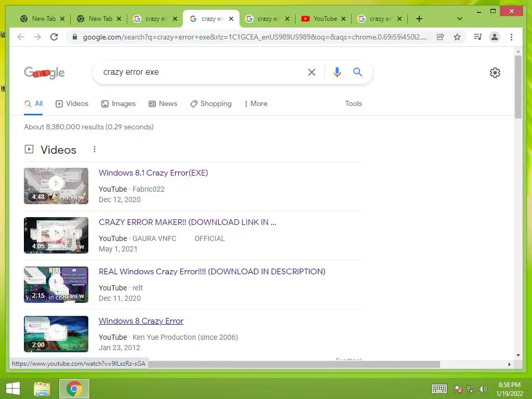
Task: Expand the More search filters
Action: [x=256, y=104]
